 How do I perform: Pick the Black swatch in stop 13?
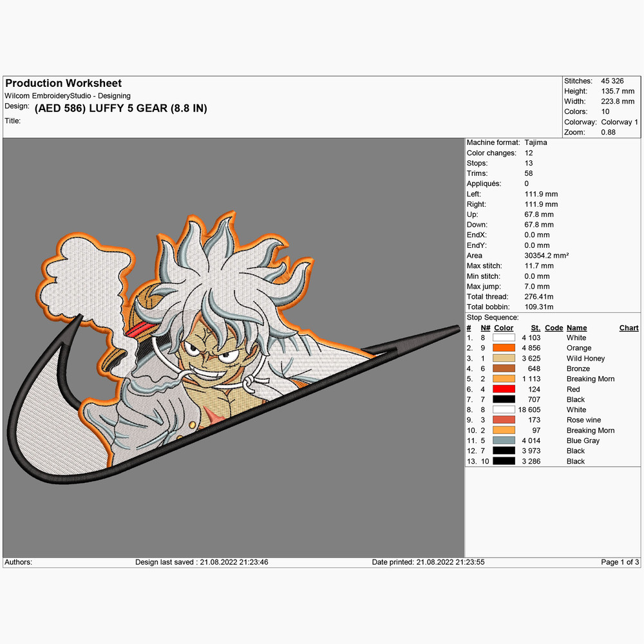tap(504, 461)
